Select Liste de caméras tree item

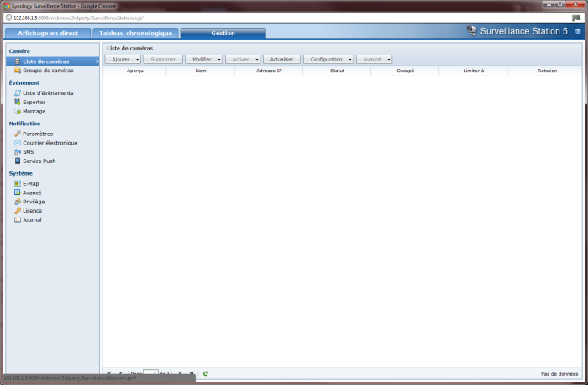pos(45,61)
